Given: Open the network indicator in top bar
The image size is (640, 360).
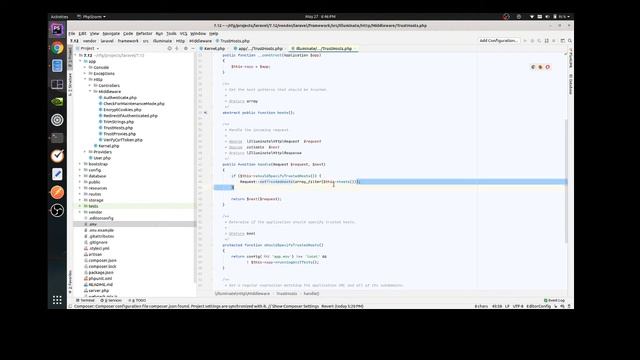Looking at the screenshot, I should 532,17.
